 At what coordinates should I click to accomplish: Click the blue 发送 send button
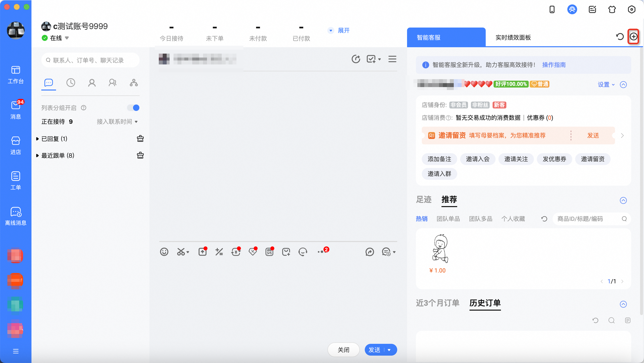point(375,350)
